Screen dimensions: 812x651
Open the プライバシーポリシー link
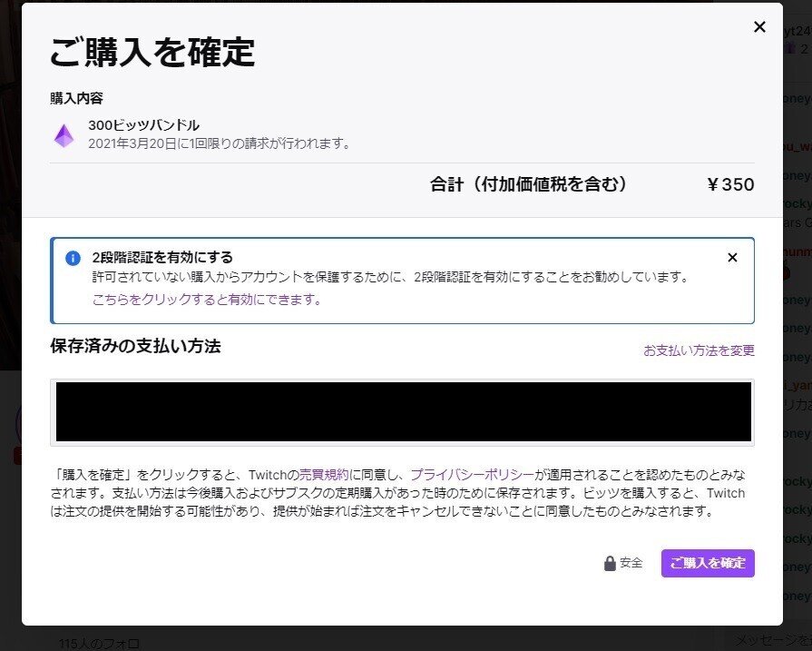(x=472, y=475)
